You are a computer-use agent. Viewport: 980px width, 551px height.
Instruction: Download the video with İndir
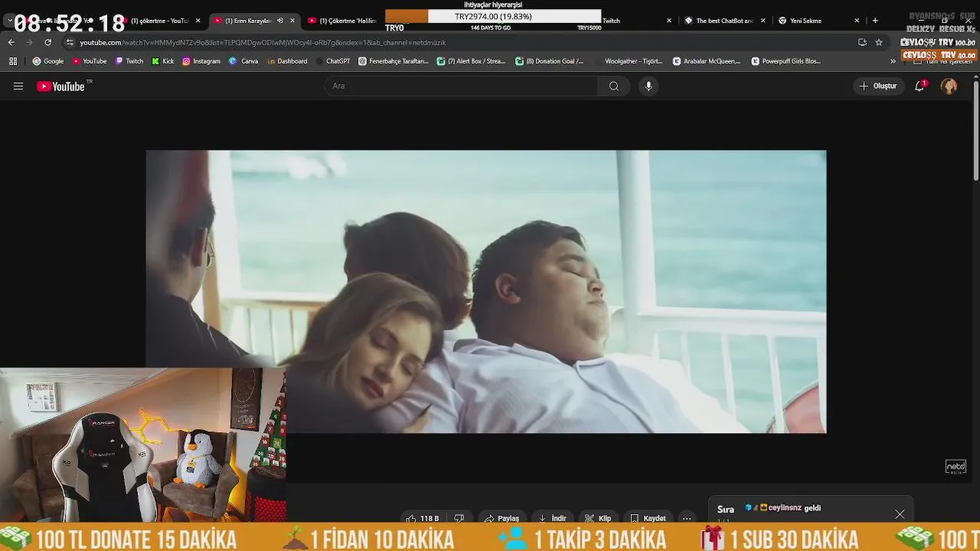coord(553,518)
